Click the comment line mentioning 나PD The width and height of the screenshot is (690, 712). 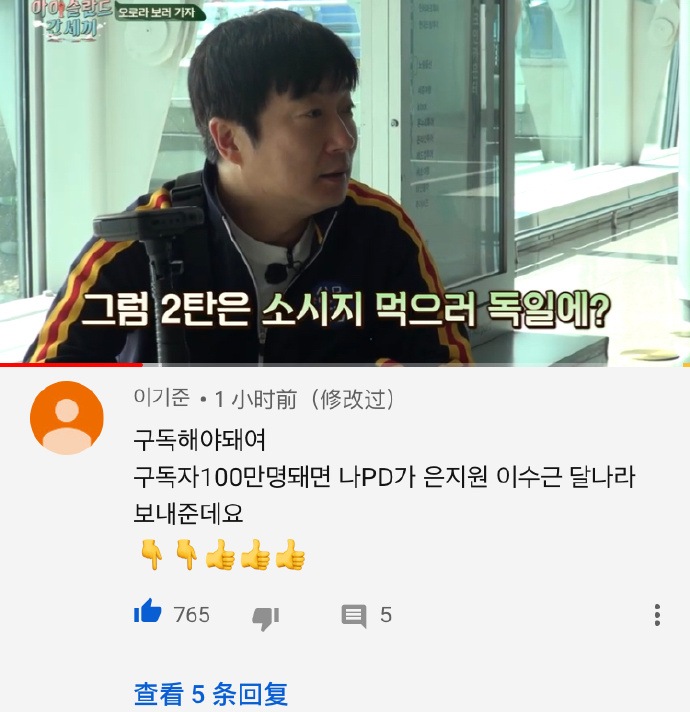(384, 477)
